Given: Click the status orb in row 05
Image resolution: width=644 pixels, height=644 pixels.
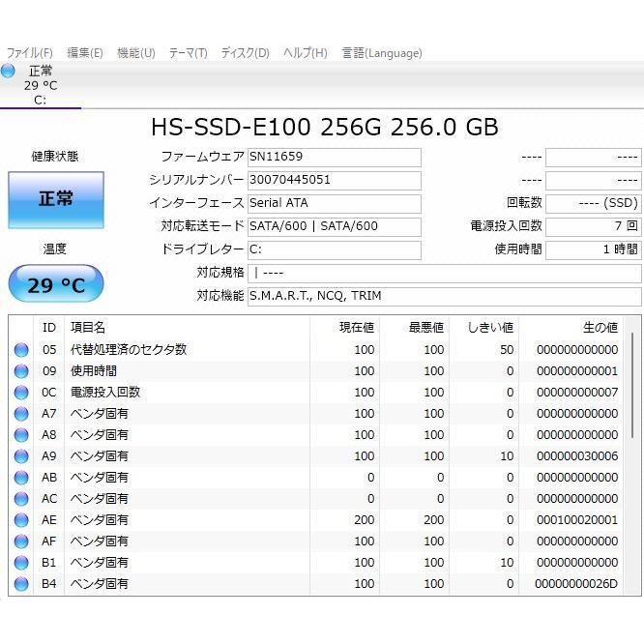Looking at the screenshot, I should tap(21, 350).
